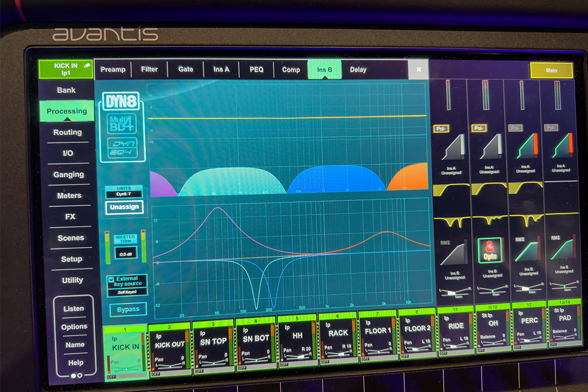Tap the Options button
This screenshot has width=588, height=392.
[74, 327]
